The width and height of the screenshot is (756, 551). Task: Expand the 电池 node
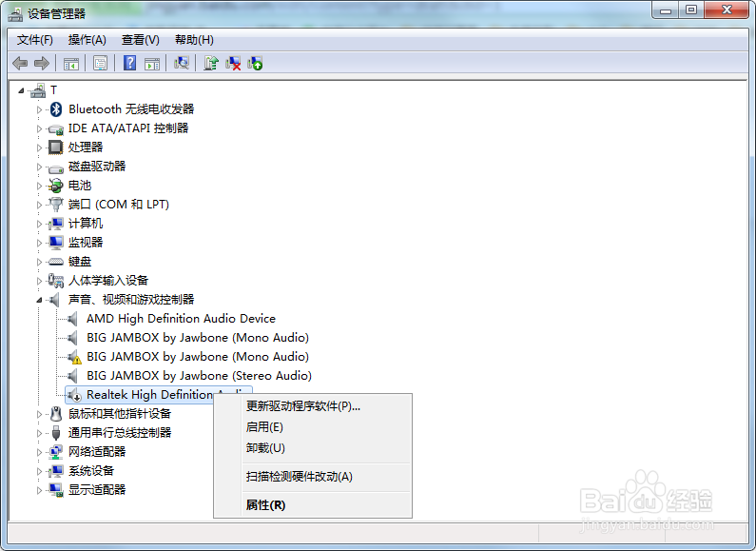click(39, 186)
